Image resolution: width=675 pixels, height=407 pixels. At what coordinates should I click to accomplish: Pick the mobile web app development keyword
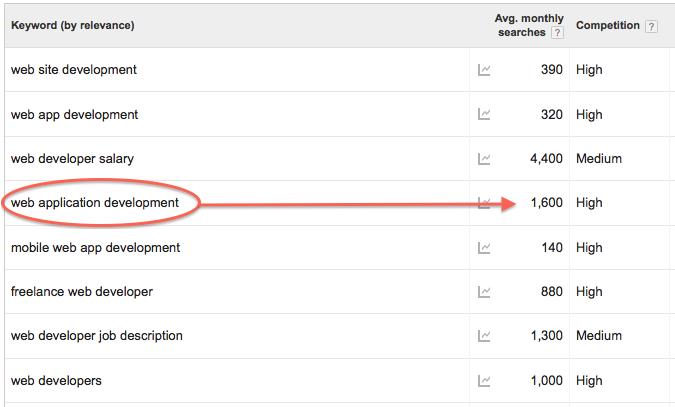96,248
